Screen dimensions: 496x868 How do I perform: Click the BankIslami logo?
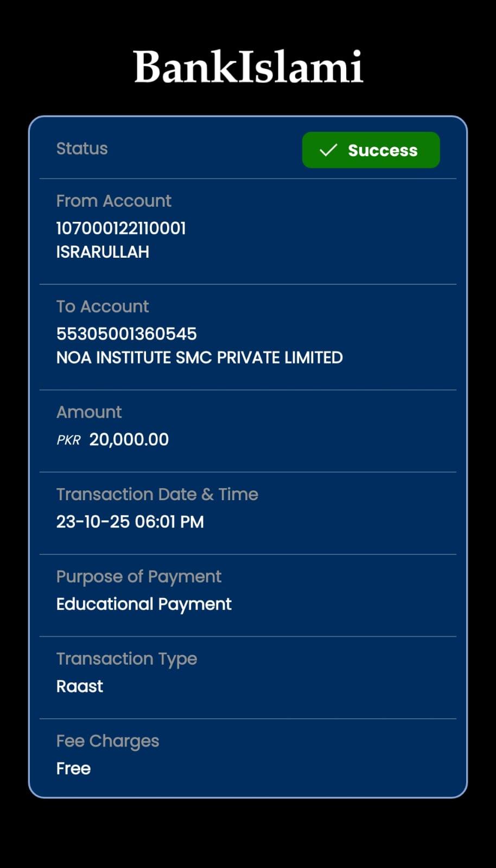coord(248,67)
